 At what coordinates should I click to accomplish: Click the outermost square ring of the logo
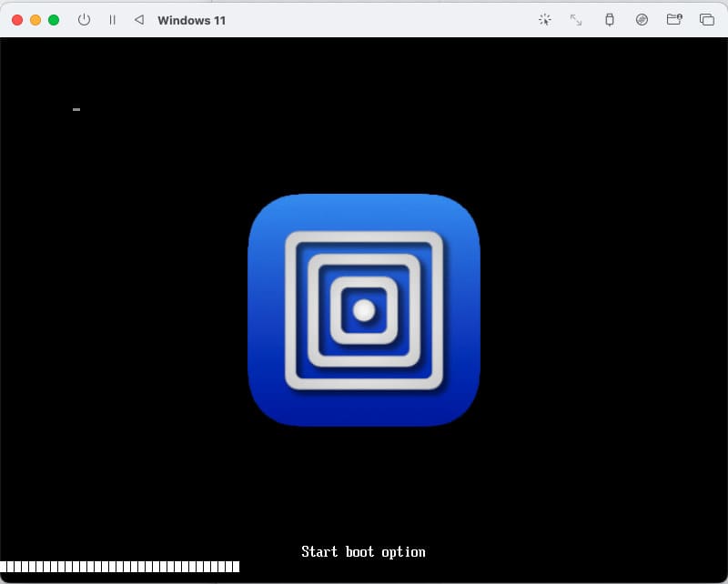click(292, 310)
